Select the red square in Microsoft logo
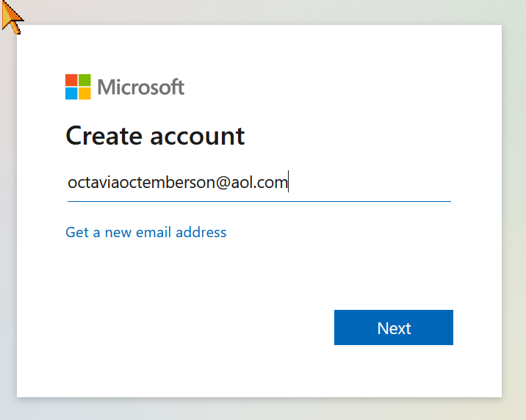Viewport: 526px width, 420px height. point(71,80)
